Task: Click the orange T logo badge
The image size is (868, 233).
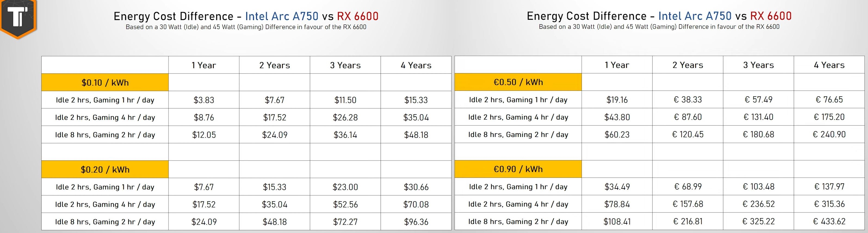Action: pos(18,17)
